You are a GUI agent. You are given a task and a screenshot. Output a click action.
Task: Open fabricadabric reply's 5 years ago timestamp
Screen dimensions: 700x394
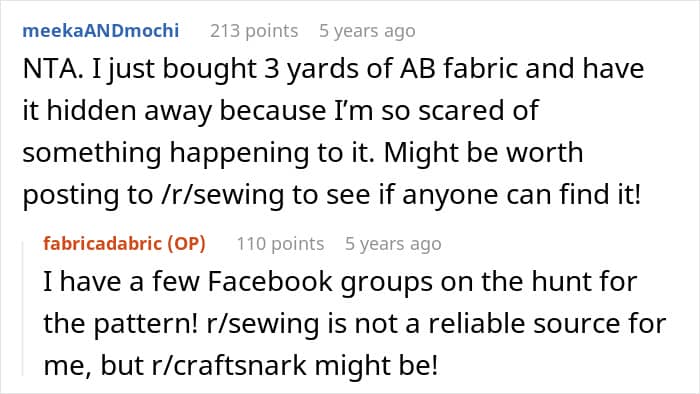[x=393, y=244]
